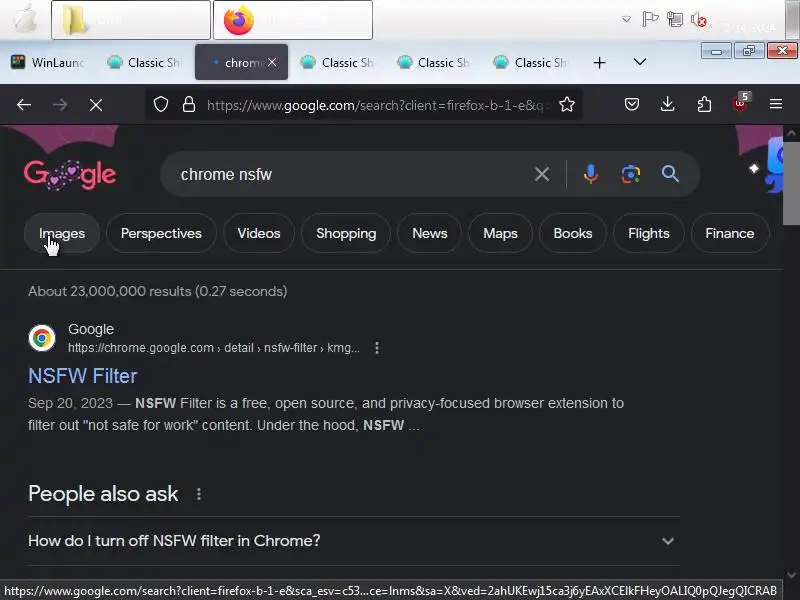Open Firefox hamburger application menu
The width and height of the screenshot is (800, 600).
[x=776, y=105]
